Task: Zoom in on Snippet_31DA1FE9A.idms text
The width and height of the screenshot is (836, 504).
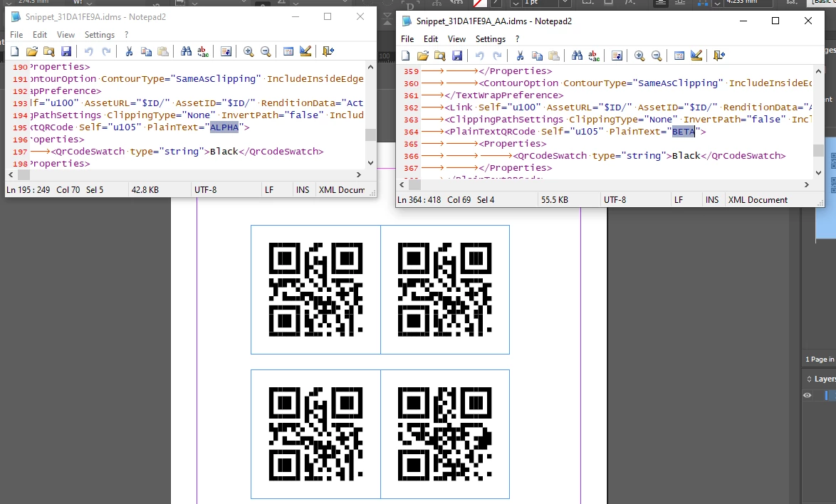Action: click(249, 51)
